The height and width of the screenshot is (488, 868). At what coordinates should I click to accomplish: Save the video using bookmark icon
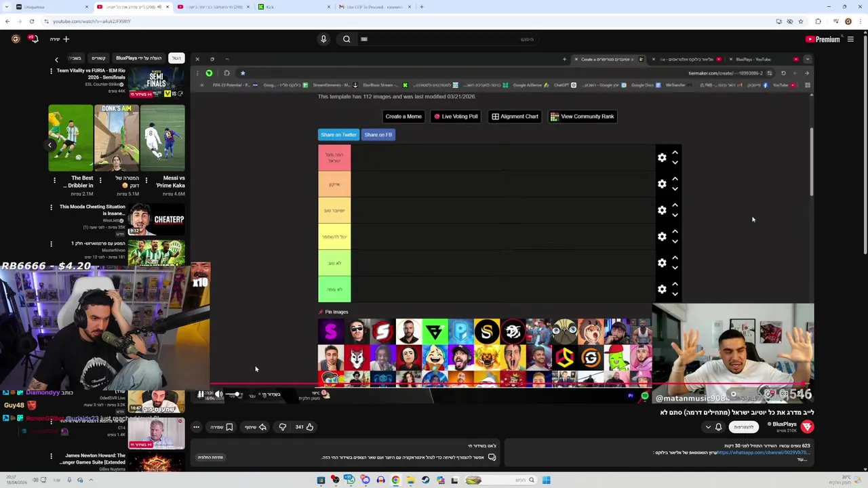pos(222,427)
